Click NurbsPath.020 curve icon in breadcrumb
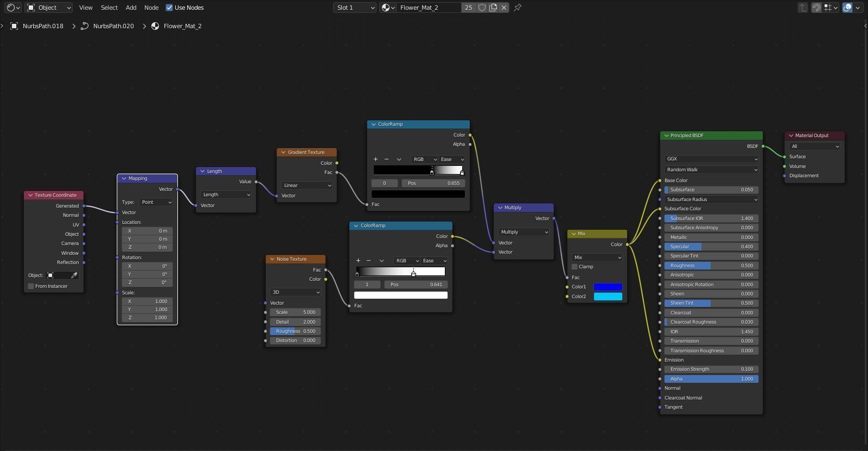Screen dimensions: 868x451 click(x=85, y=26)
